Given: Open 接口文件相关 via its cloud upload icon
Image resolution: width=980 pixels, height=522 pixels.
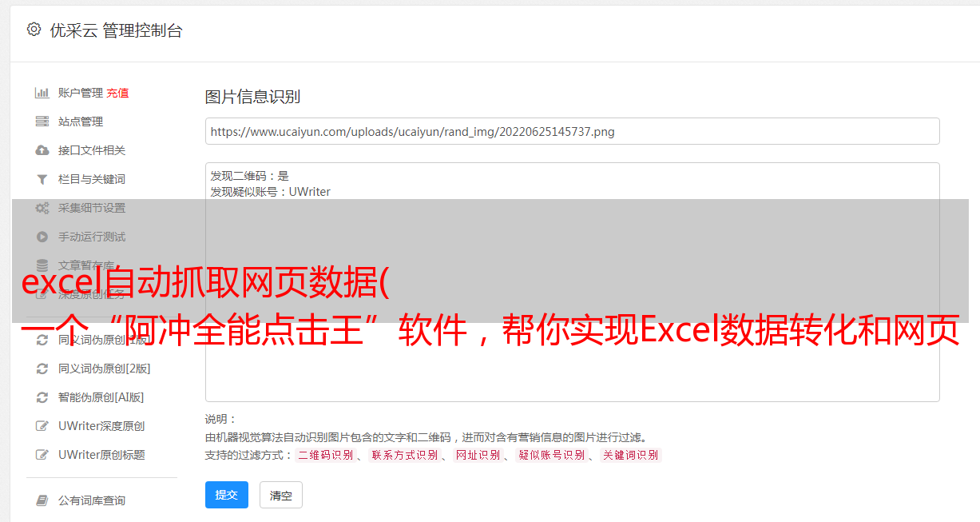Looking at the screenshot, I should tap(42, 150).
